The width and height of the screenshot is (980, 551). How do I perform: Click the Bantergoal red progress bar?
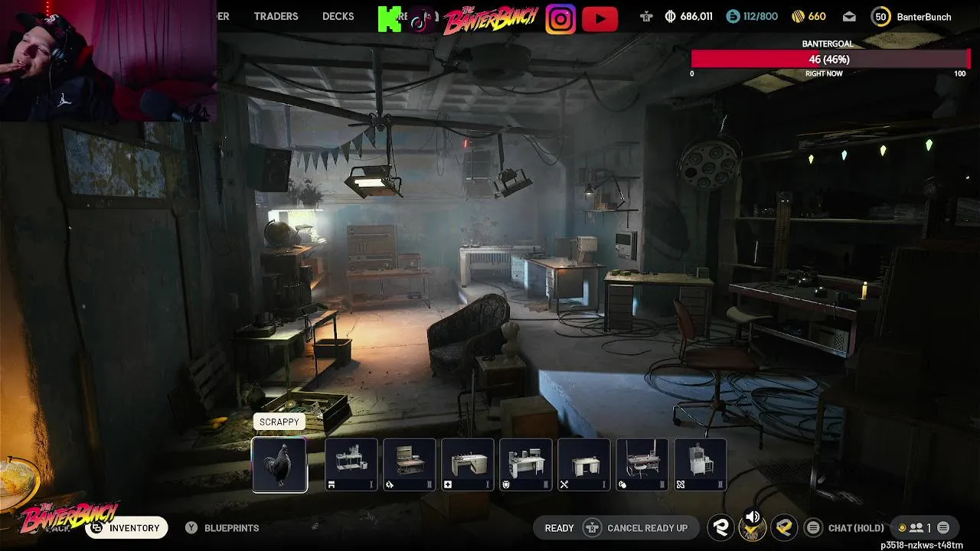[x=829, y=59]
